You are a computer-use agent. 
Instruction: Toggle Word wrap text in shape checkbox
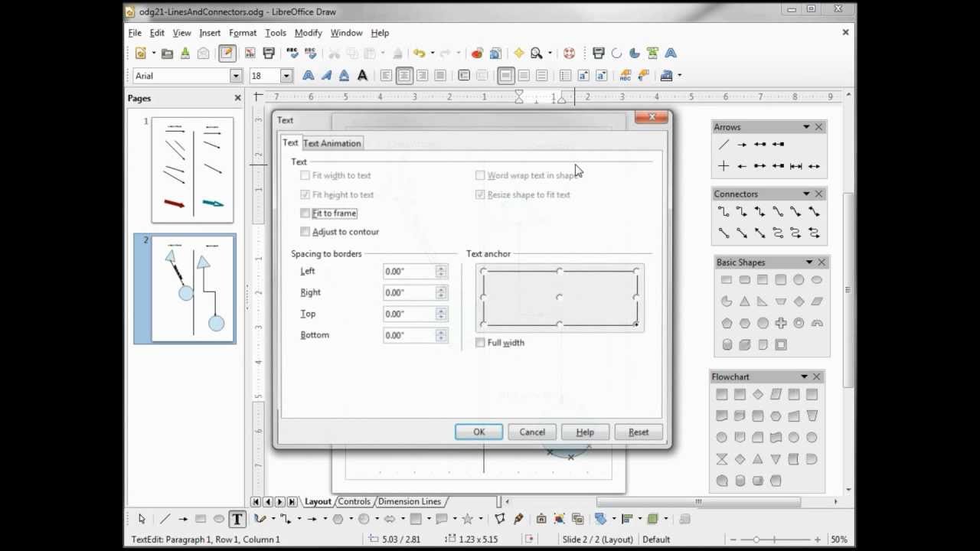click(480, 175)
